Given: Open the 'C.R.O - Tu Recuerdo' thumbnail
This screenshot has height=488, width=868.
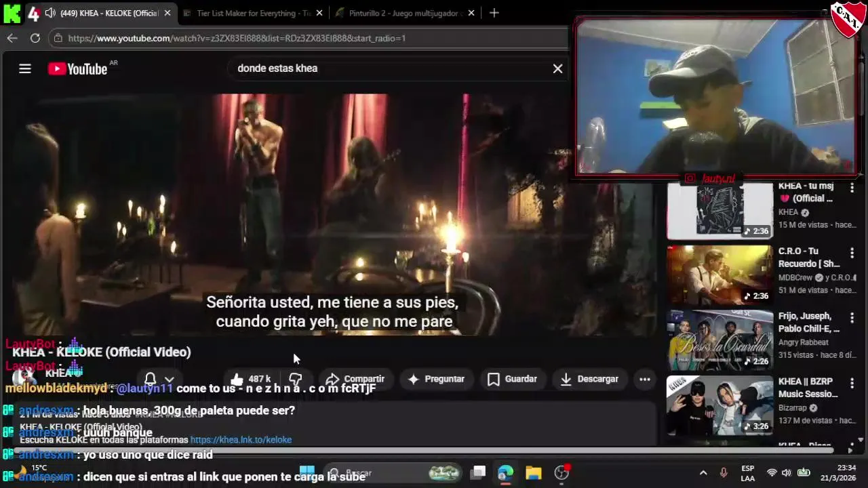Looking at the screenshot, I should click(x=719, y=274).
